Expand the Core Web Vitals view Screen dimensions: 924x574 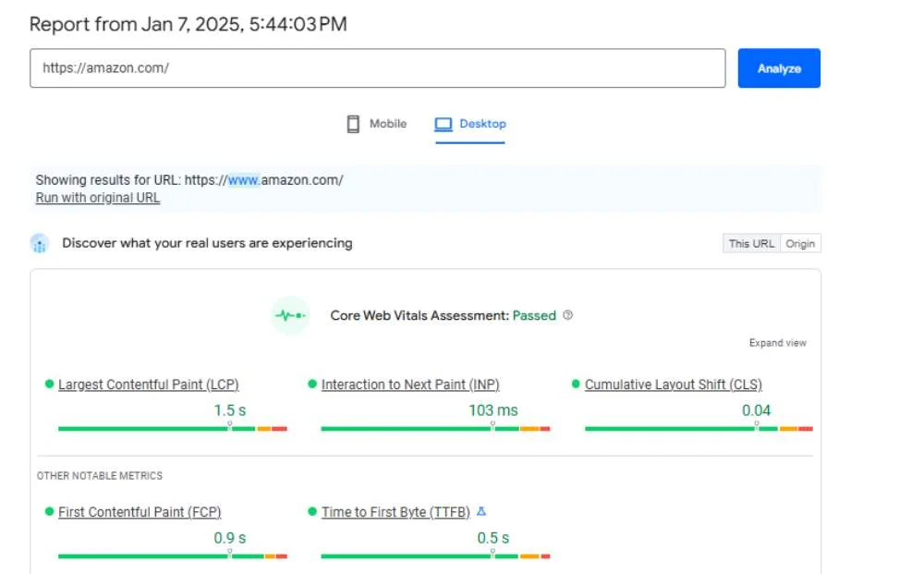tap(777, 343)
